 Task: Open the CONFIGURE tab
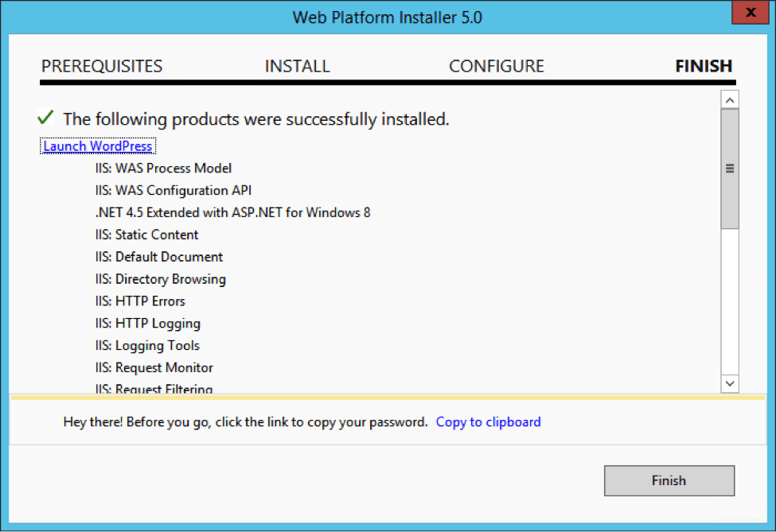(x=496, y=66)
